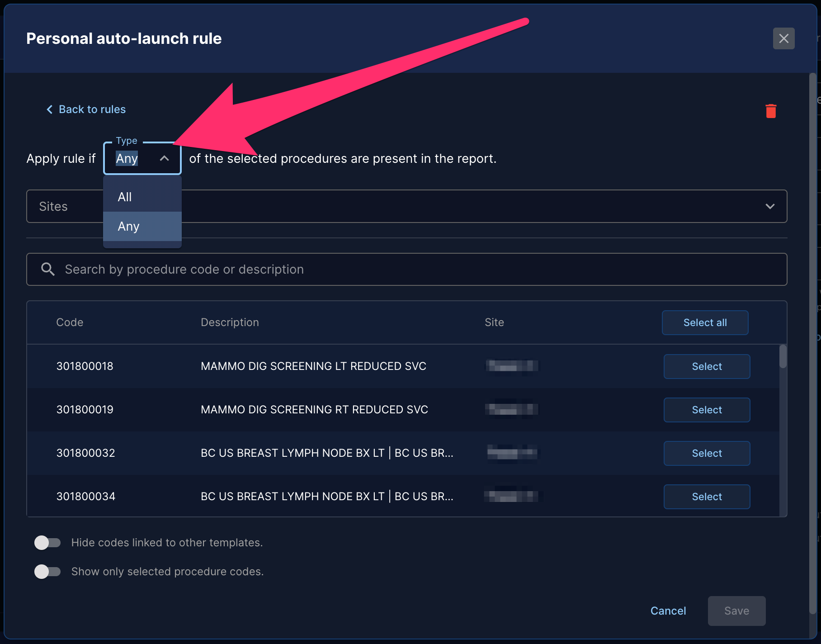This screenshot has width=821, height=644.
Task: Toggle Hide codes linked to other templates
Action: click(x=47, y=542)
